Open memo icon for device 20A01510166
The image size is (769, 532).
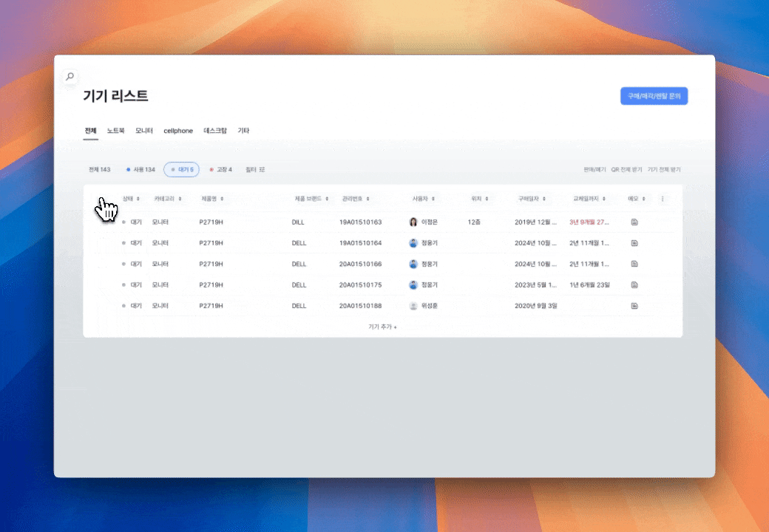[x=634, y=264]
